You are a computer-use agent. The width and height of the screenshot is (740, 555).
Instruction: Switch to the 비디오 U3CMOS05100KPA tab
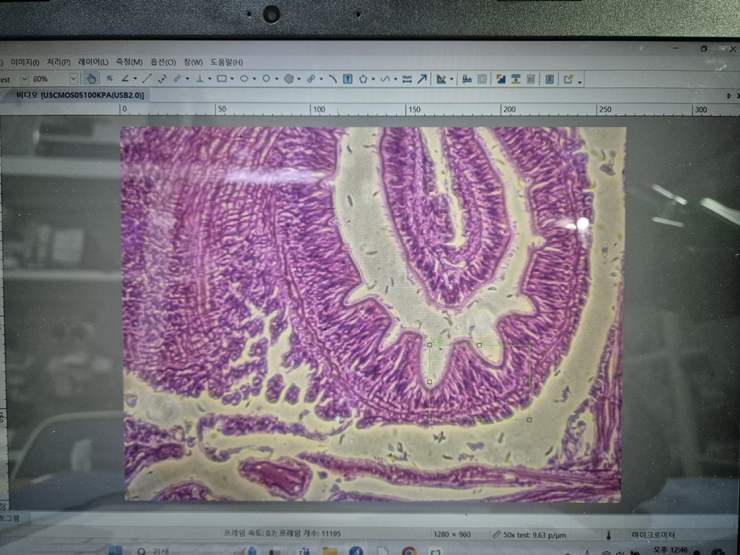(80, 95)
